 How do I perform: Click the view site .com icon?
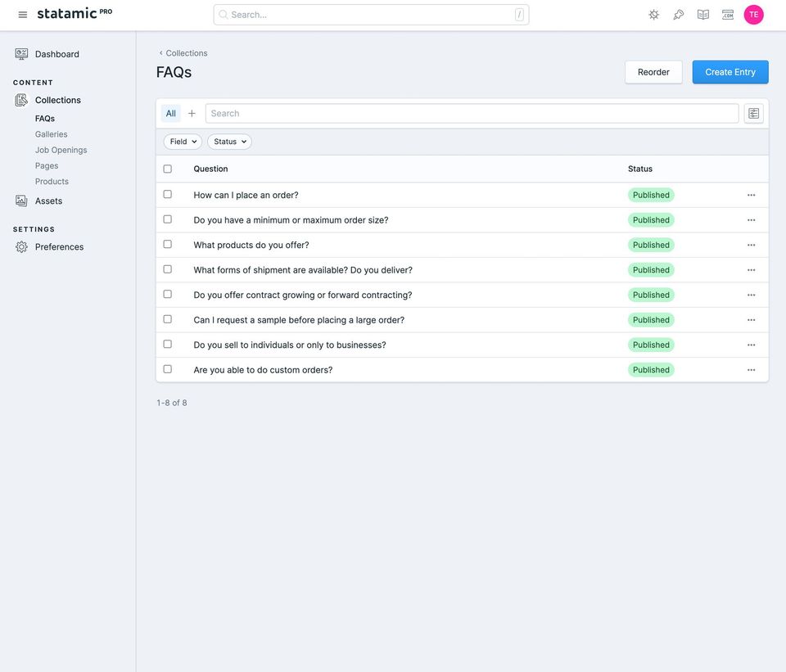pos(727,15)
